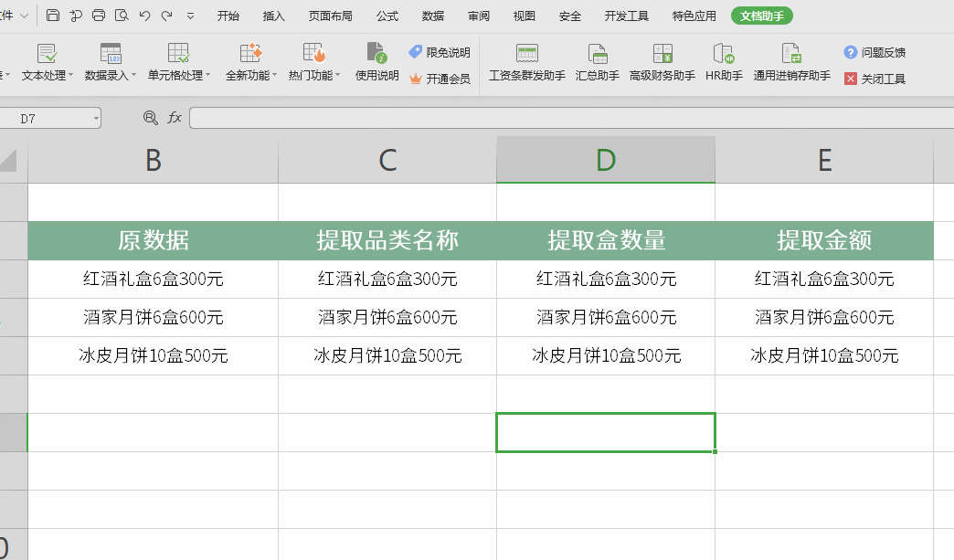Screen dimensions: 954x560
Task: Click 开通会员 crown button
Action: pos(440,79)
